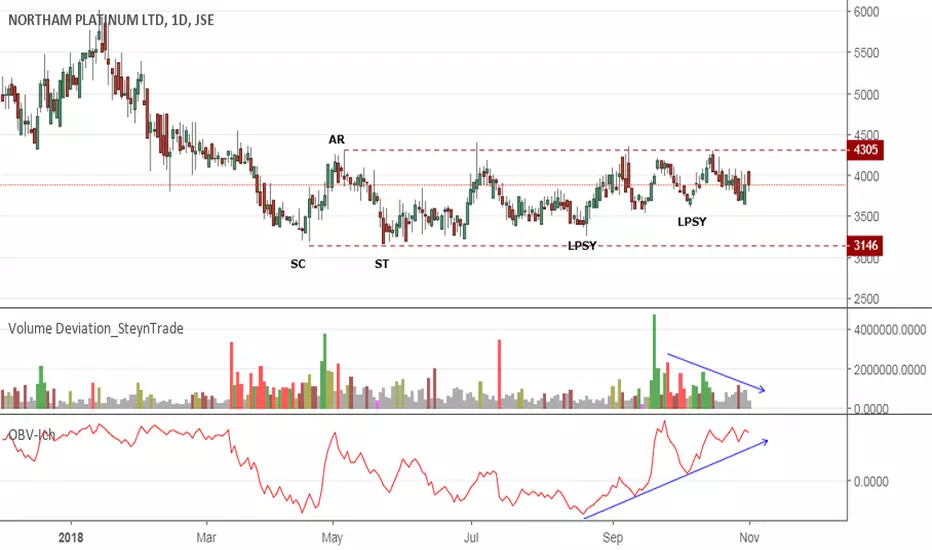Click the 5500 price axis label
Viewport: 932px width, 550px height.
coord(867,53)
